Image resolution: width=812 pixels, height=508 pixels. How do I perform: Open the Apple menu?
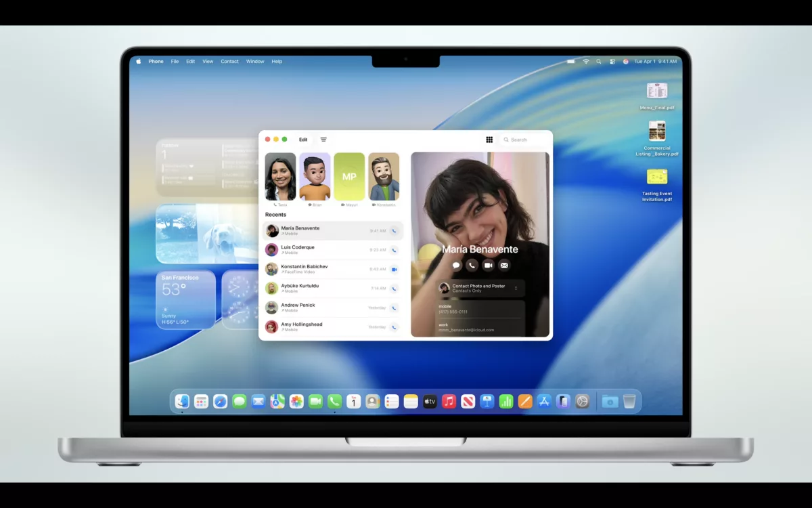pos(139,61)
